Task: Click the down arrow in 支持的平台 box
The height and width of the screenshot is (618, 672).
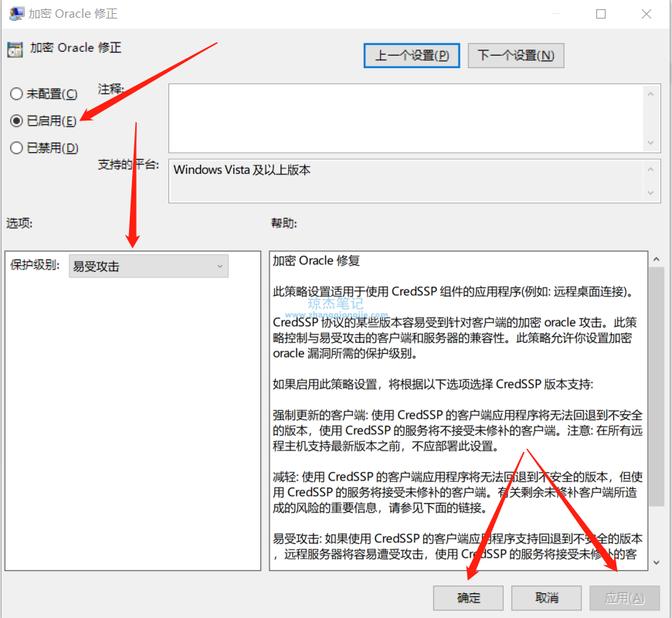Action: [x=650, y=193]
